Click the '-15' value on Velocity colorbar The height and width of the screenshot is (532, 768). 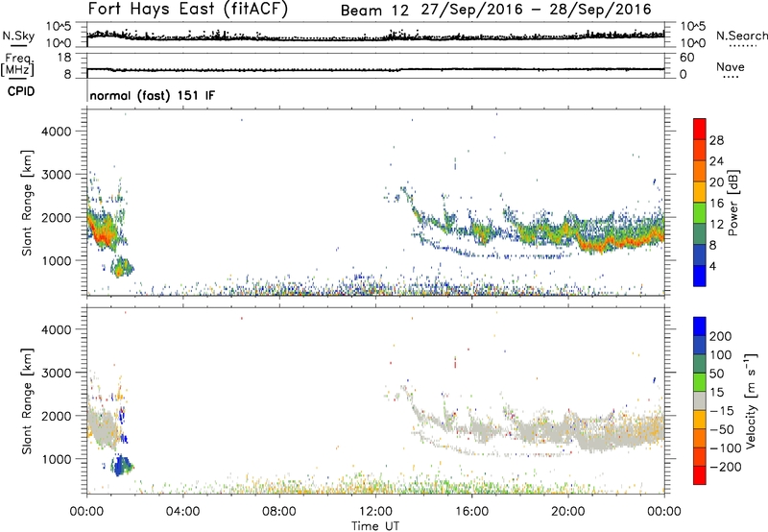click(722, 411)
